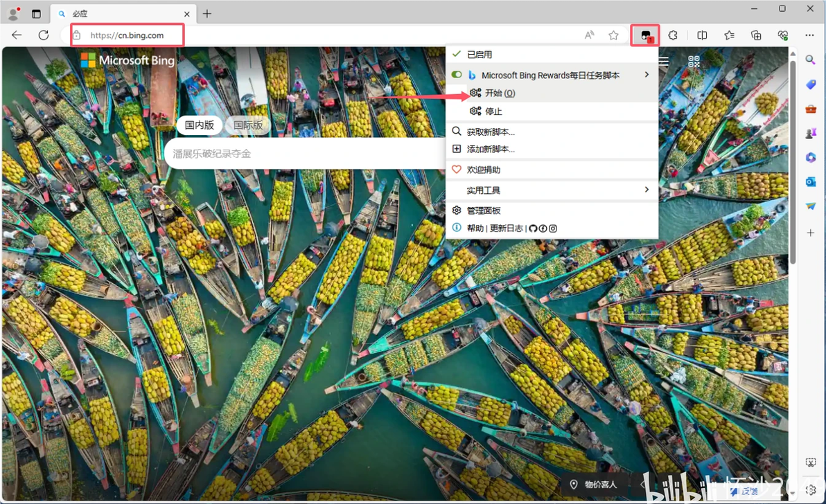This screenshot has width=826, height=504.
Task: Open the Read aloud icon
Action: (590, 35)
